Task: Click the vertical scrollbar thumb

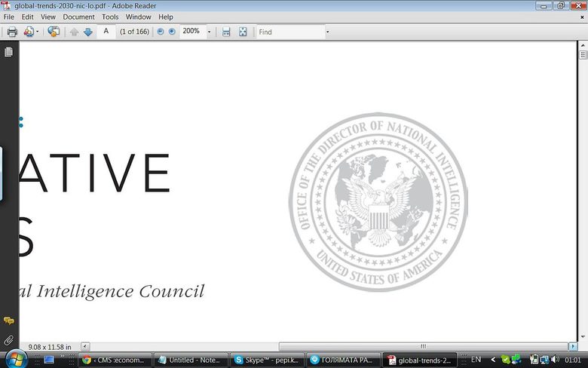Action: [583, 55]
